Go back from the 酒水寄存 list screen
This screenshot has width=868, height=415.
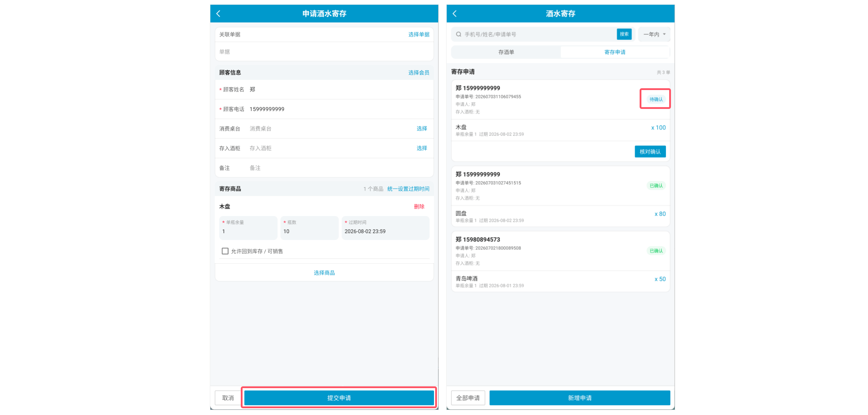pos(455,14)
